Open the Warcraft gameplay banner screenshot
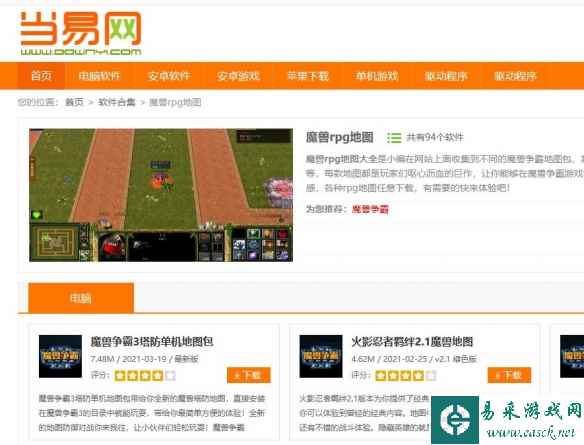Screen dimensions: 584x445 pyautogui.click(x=161, y=195)
